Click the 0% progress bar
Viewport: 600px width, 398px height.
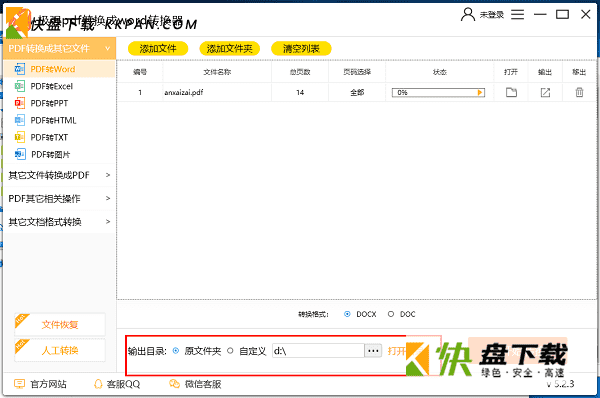tap(438, 93)
